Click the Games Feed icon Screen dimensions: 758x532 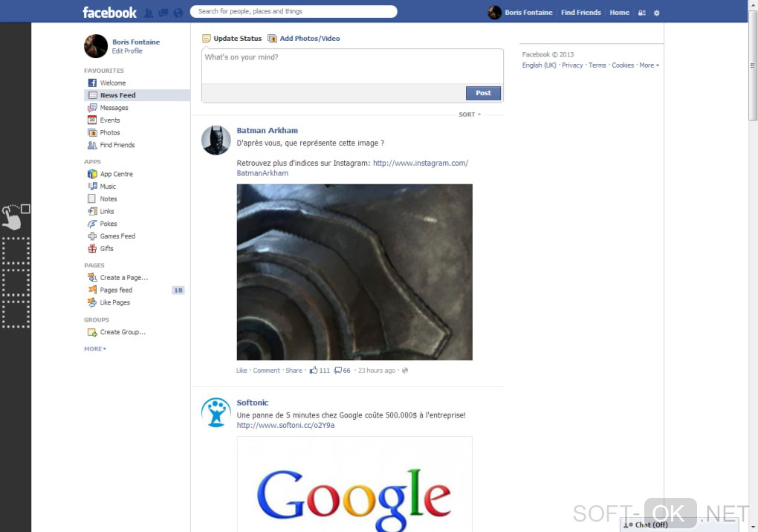(x=92, y=236)
